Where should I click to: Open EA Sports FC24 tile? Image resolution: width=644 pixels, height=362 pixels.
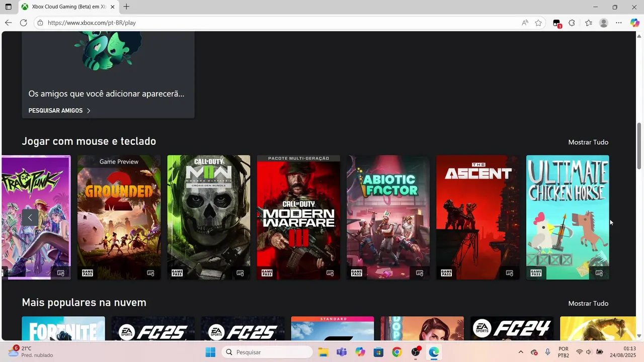click(512, 328)
